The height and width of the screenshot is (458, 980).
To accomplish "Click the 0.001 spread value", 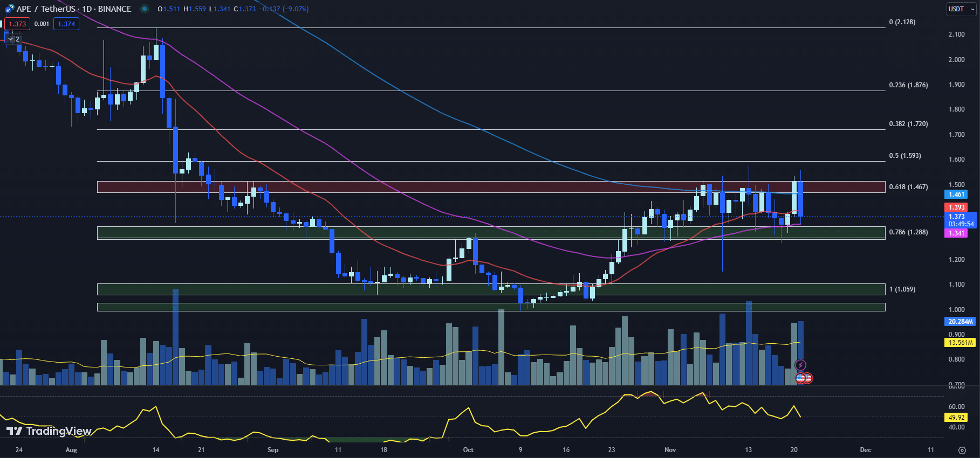I will [42, 24].
